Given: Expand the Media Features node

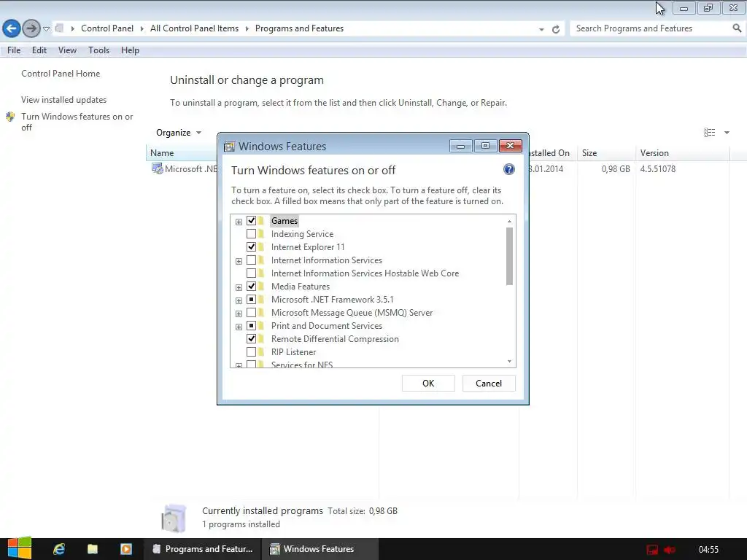Looking at the screenshot, I should click(x=239, y=287).
